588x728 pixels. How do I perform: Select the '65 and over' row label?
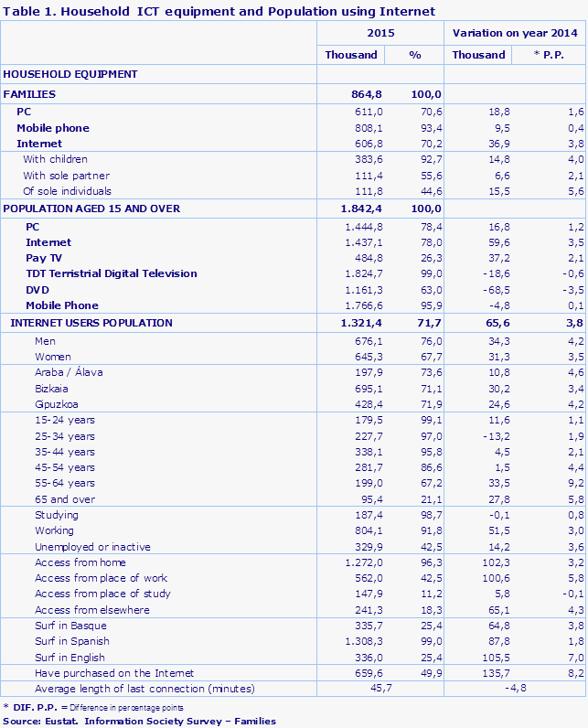[x=65, y=499]
